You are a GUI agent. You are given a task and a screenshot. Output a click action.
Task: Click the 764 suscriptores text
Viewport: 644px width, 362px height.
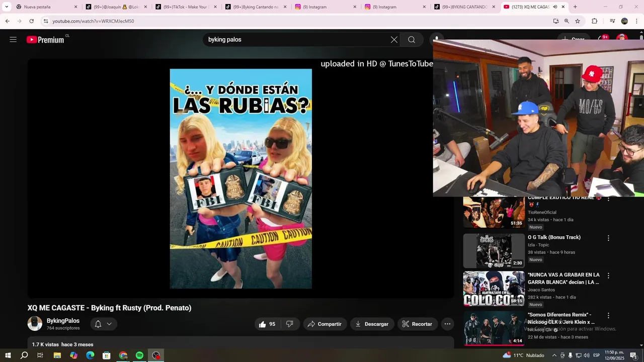[63, 328]
